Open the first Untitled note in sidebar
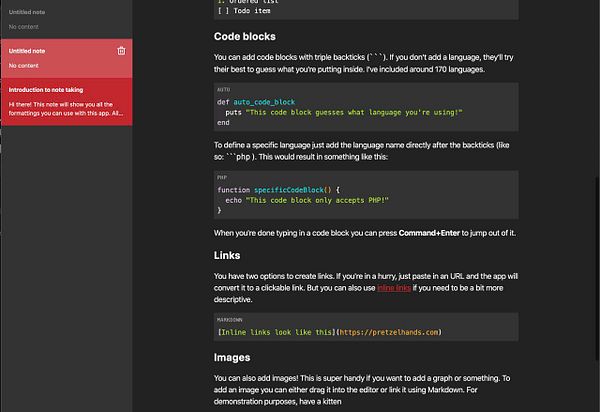The width and height of the screenshot is (600, 412). click(x=66, y=19)
